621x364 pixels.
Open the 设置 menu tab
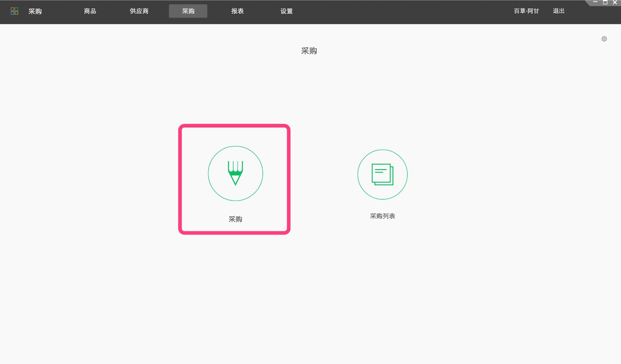(287, 11)
